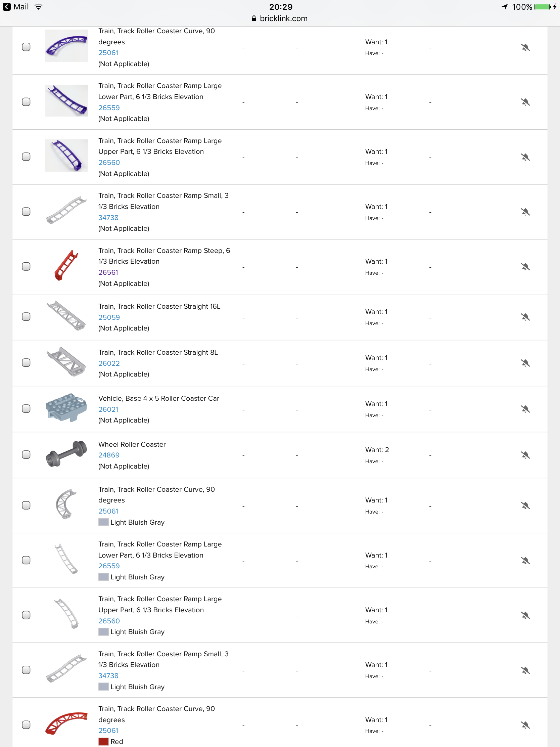Click muted bell on Straight 8L row

[x=525, y=363]
